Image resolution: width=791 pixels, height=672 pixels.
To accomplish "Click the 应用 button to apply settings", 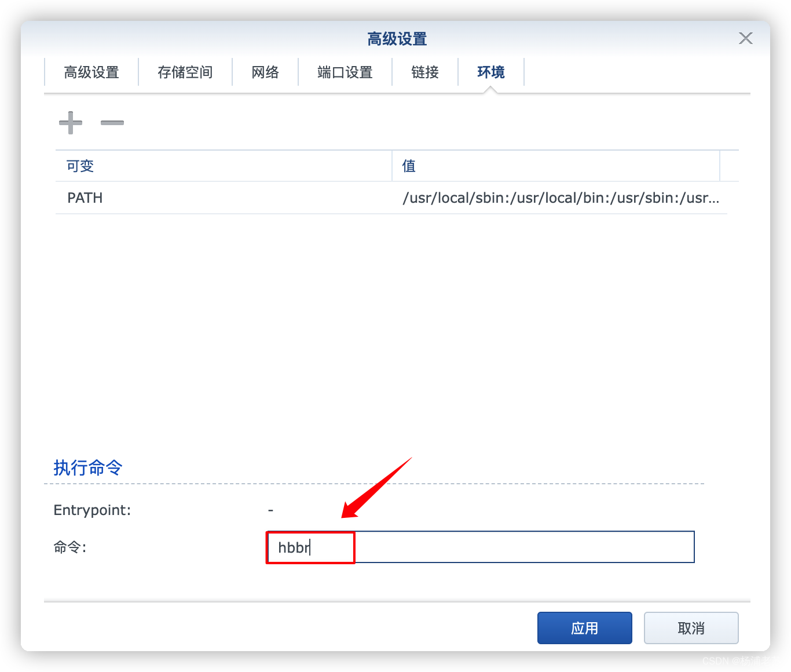I will [x=584, y=627].
